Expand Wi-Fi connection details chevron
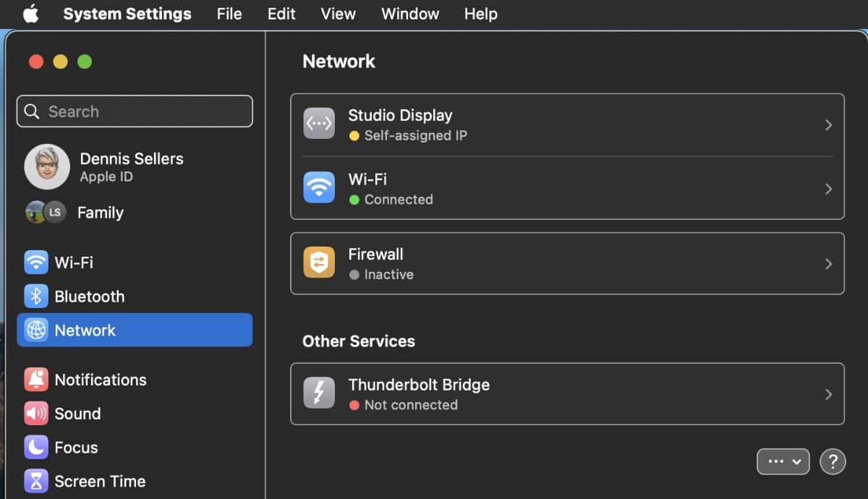Viewport: 868px width, 499px height. point(829,189)
